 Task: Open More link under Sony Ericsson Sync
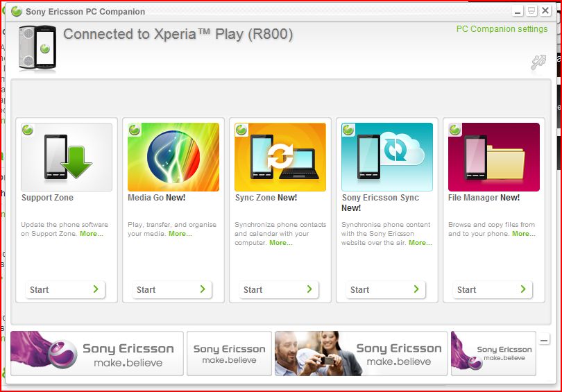(420, 243)
